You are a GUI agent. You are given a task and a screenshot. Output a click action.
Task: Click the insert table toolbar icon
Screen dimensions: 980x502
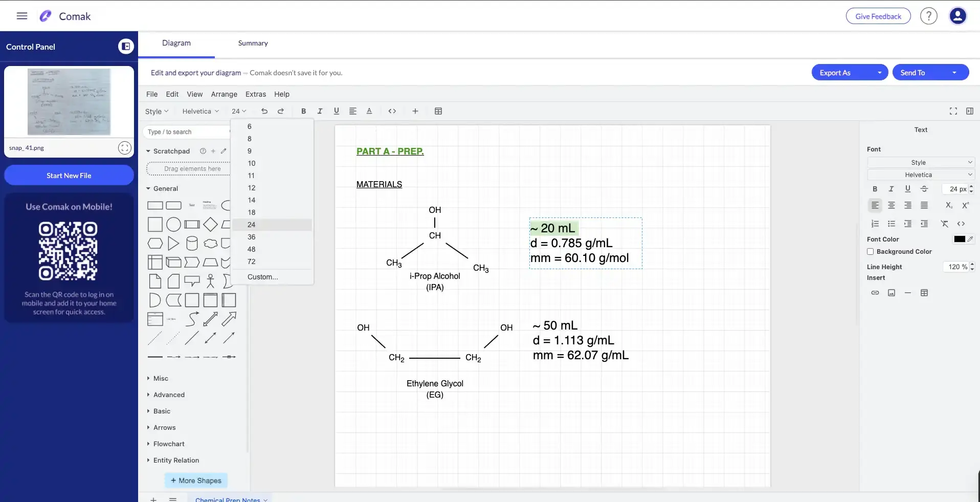click(438, 111)
